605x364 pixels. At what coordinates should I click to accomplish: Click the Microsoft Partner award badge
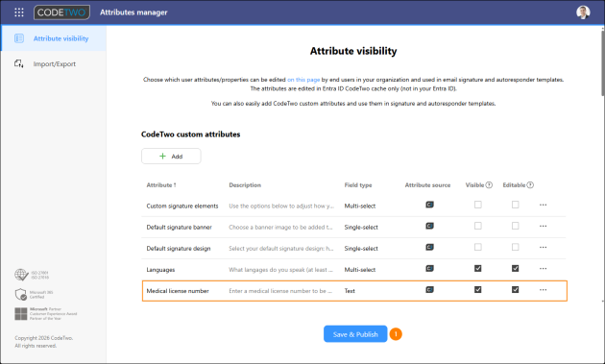[x=45, y=314]
